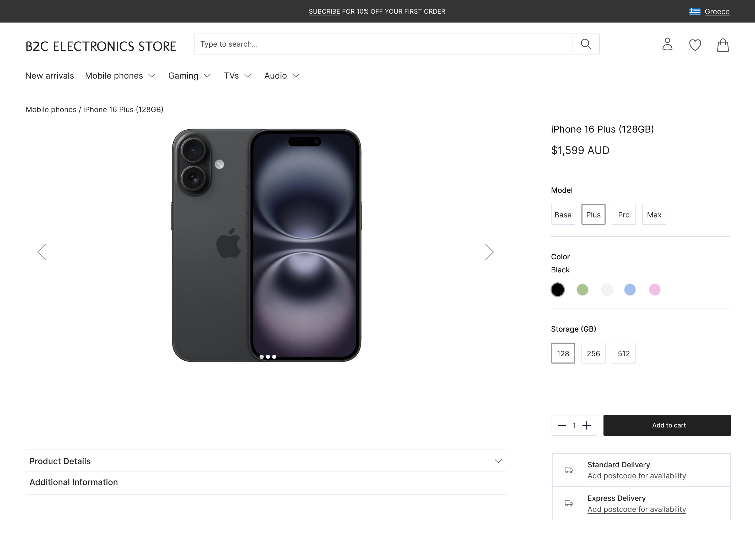Viewport: 755px width, 560px height.
Task: Expand the Mobile phones menu
Action: (120, 76)
